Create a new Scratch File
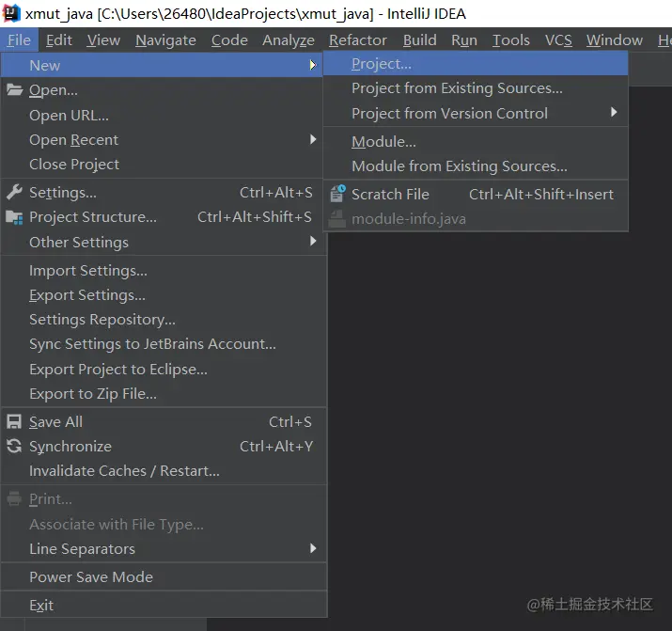Image resolution: width=672 pixels, height=631 pixels. pos(476,194)
